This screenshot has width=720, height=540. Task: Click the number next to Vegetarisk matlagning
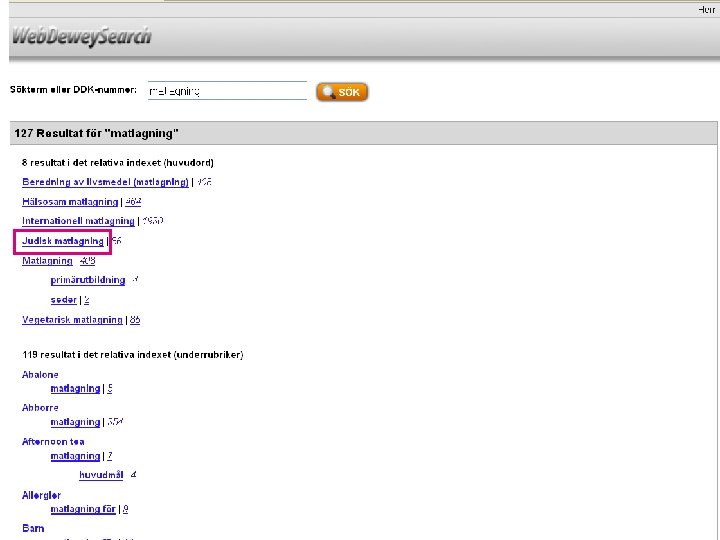click(135, 320)
